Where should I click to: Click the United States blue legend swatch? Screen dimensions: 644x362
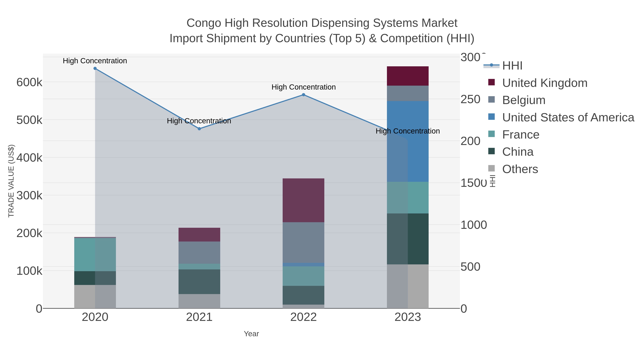[x=492, y=117]
